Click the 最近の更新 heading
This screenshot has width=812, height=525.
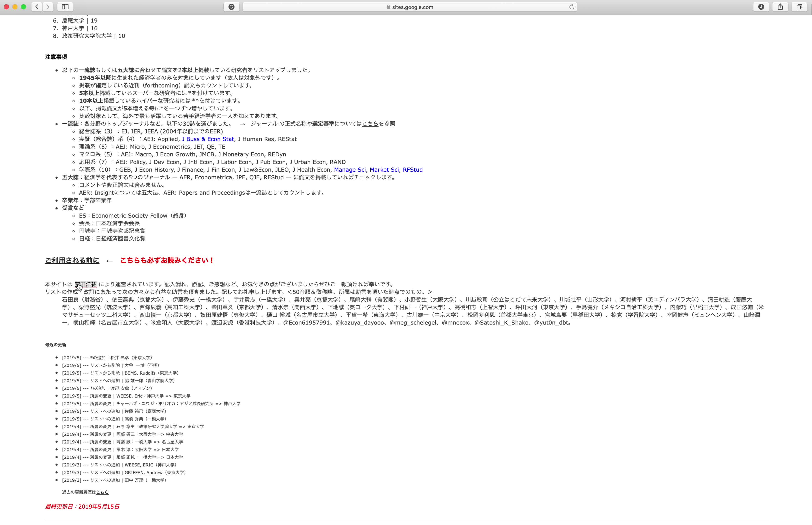click(56, 345)
